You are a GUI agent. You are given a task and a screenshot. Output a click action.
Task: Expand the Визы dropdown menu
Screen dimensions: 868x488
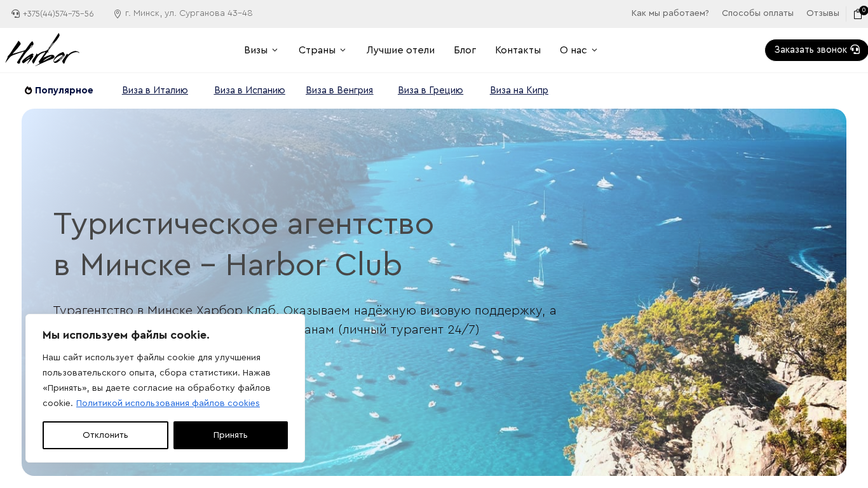[x=261, y=50]
